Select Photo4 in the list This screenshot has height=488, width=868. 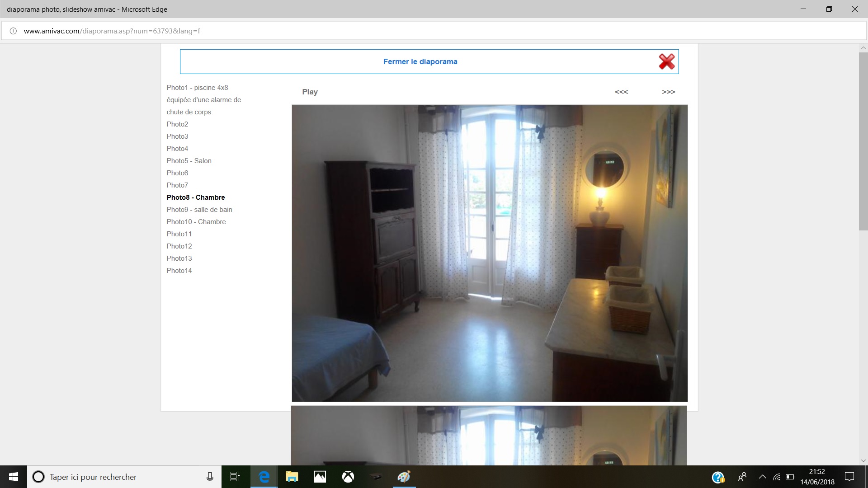[x=177, y=149]
